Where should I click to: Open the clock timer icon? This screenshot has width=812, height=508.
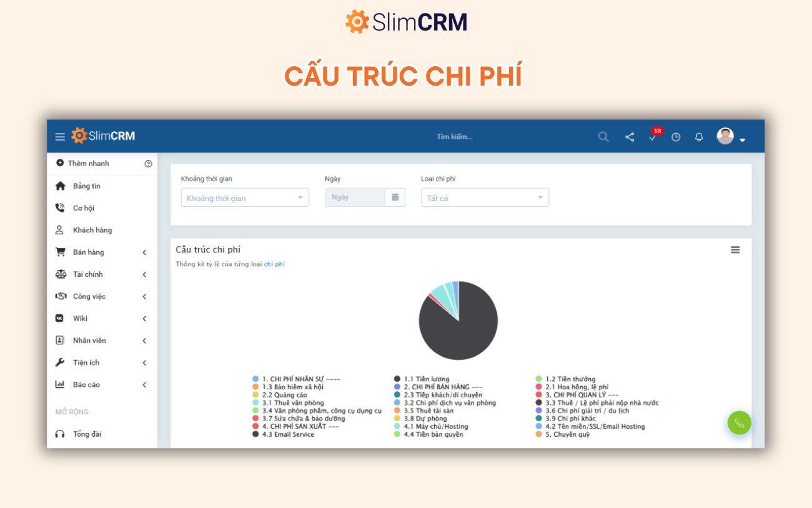coord(676,137)
